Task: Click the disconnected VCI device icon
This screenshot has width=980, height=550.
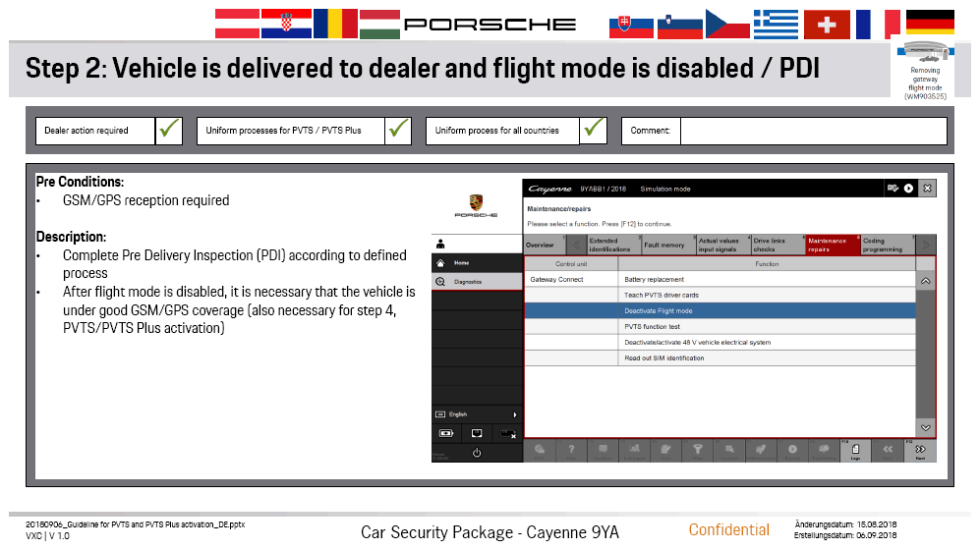Action: [x=507, y=433]
